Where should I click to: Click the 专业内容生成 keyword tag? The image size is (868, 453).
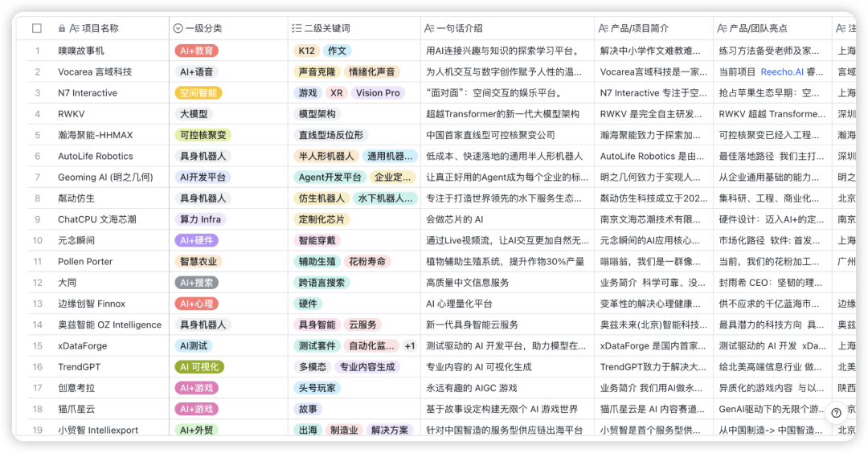point(367,367)
